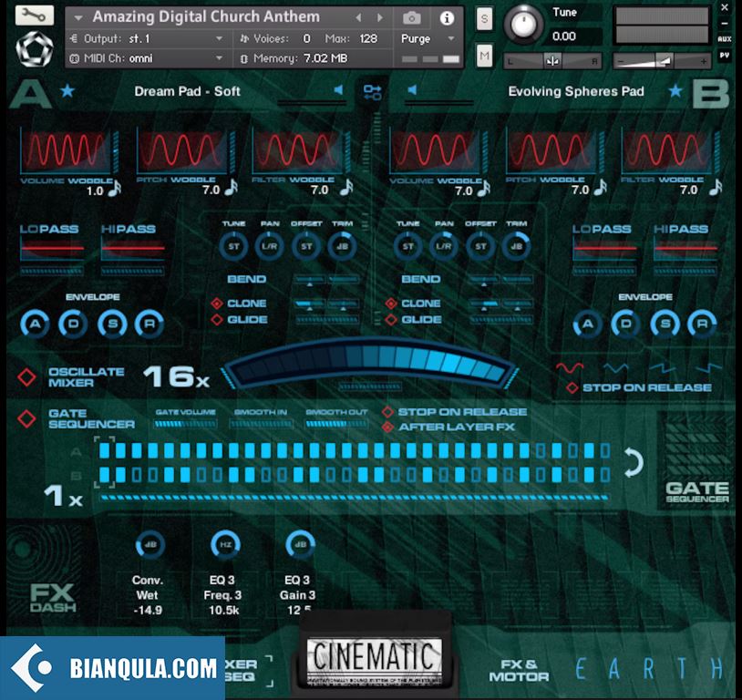The height and width of the screenshot is (700, 742).
Task: Click the Smooth Out slider
Action: tap(336, 424)
